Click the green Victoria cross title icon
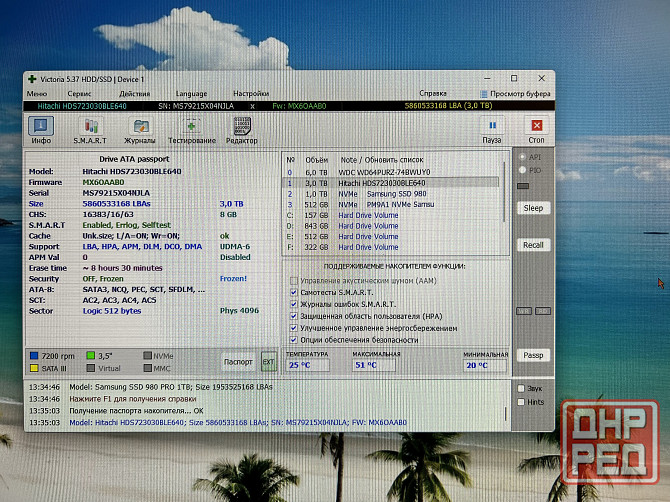The height and width of the screenshot is (502, 670). click(32, 79)
